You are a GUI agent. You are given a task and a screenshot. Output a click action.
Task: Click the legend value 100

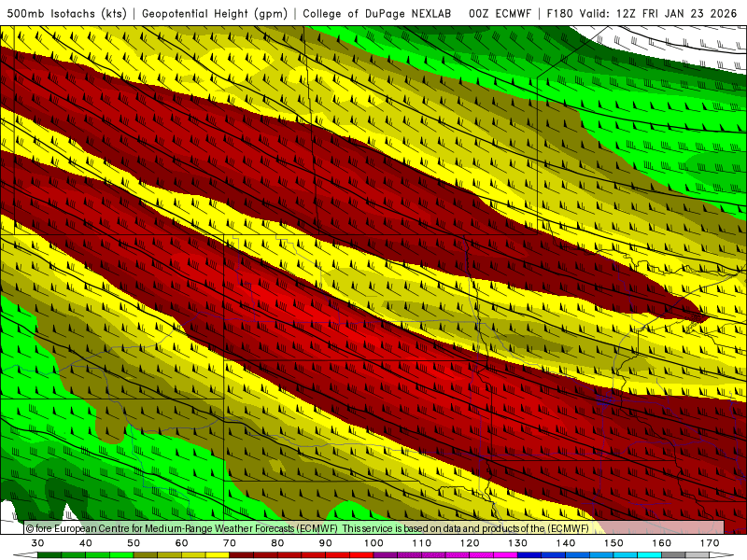(374, 543)
